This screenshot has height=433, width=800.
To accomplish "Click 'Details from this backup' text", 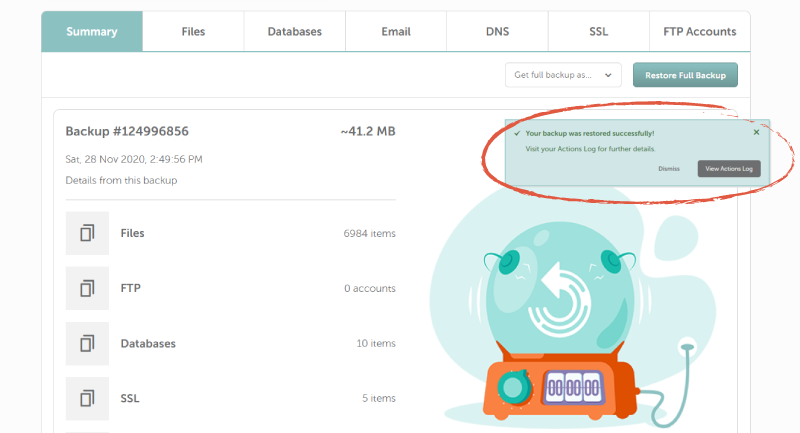I will (x=121, y=181).
